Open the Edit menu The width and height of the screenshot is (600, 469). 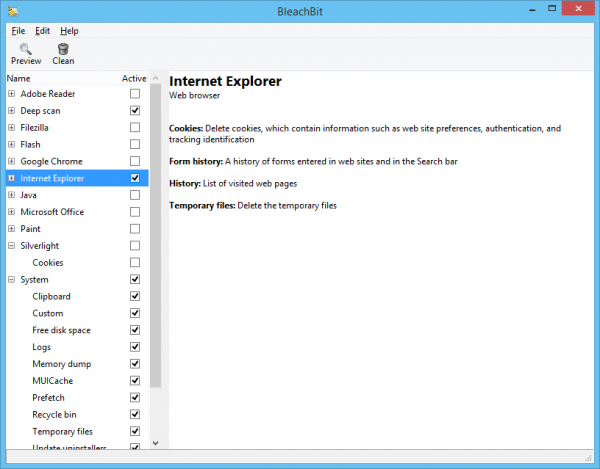(42, 31)
